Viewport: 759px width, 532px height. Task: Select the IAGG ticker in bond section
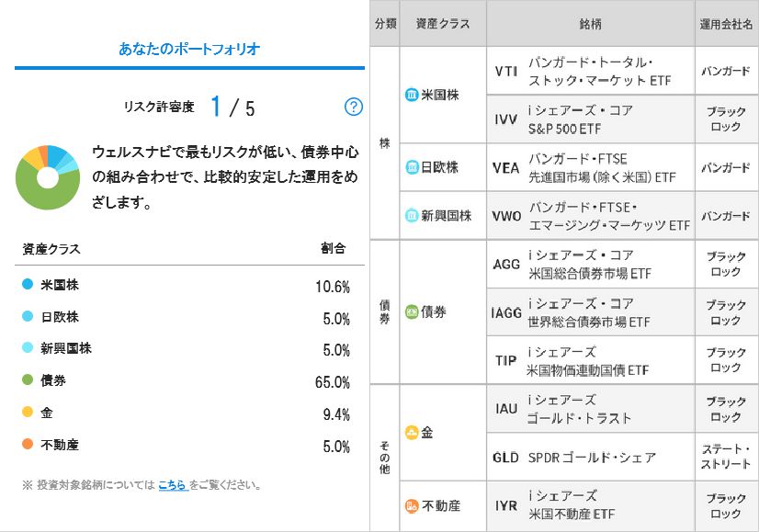click(506, 312)
